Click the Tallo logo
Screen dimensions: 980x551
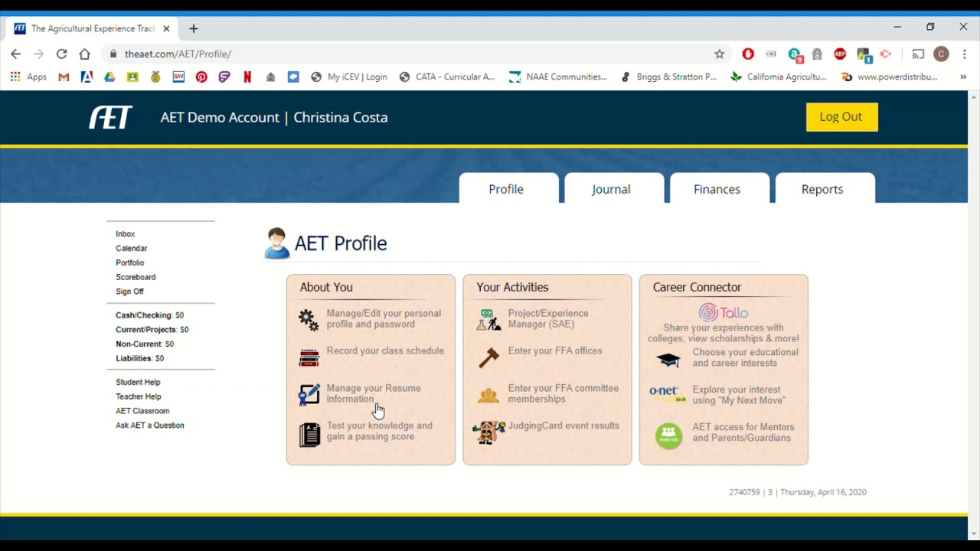click(x=723, y=312)
